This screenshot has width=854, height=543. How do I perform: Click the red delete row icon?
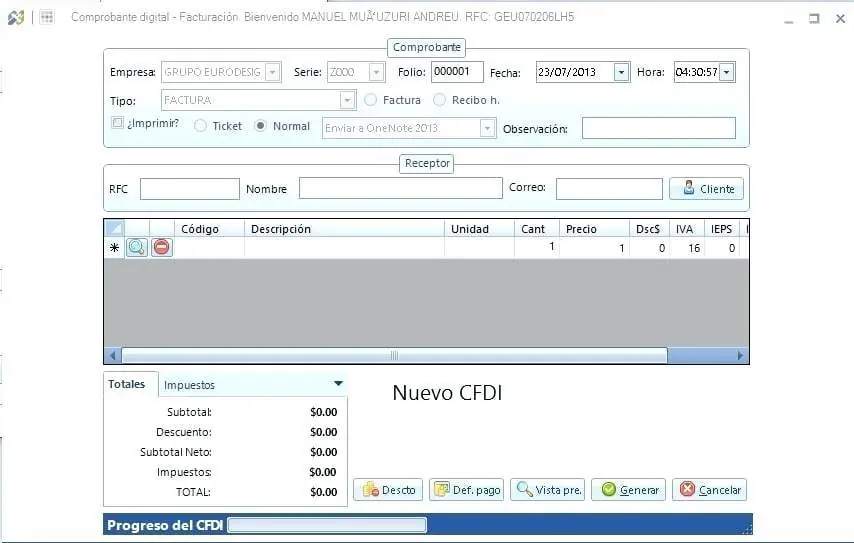point(161,247)
